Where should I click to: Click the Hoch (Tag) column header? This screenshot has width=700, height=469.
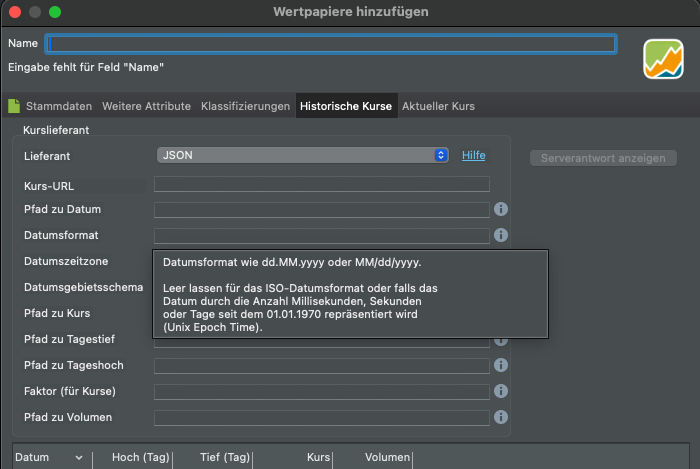click(140, 458)
